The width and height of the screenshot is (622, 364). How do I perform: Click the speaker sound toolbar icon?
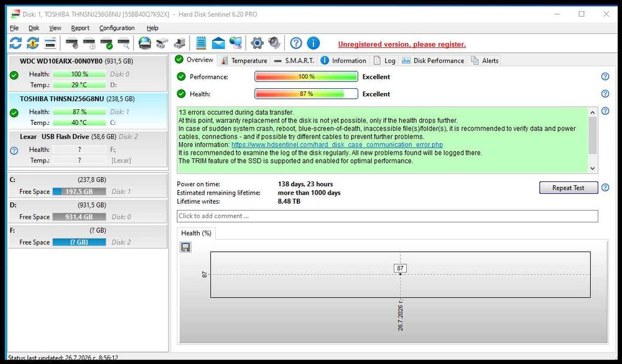click(x=274, y=43)
